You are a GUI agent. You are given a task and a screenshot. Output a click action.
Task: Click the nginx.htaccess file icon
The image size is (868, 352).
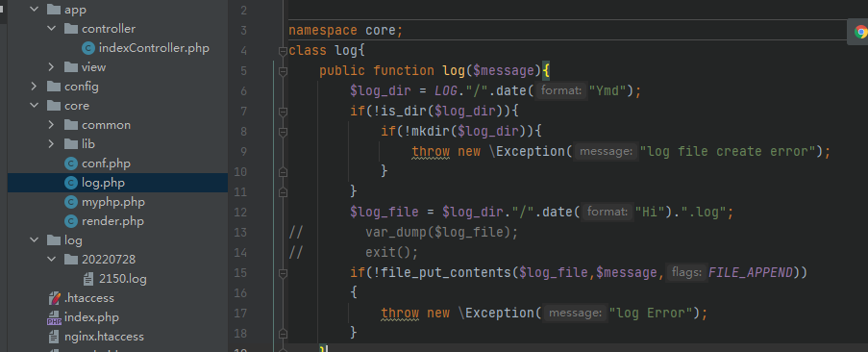point(54,337)
